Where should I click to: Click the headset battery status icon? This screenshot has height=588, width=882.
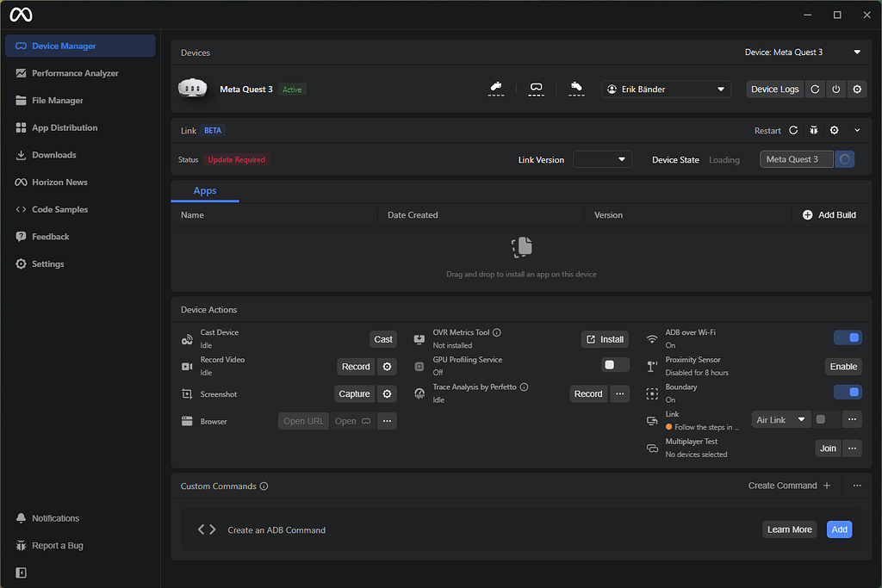coord(536,89)
